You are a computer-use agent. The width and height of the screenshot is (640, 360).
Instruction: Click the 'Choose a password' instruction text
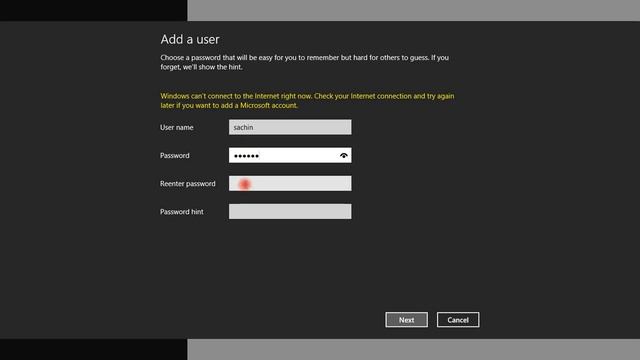pyautogui.click(x=304, y=62)
